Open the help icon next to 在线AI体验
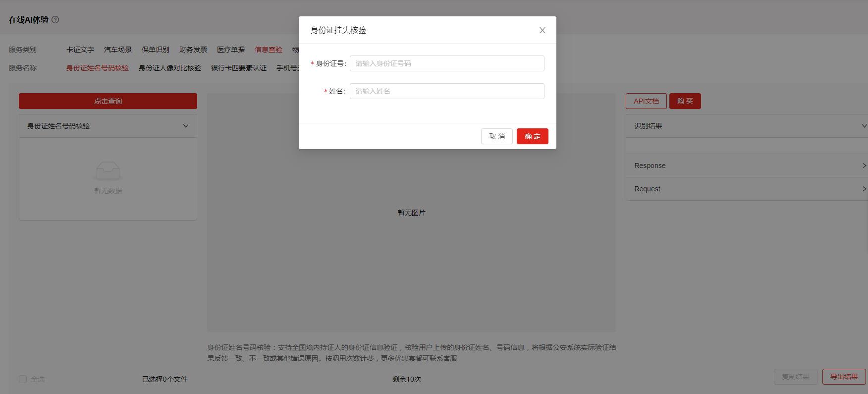Image resolution: width=868 pixels, height=394 pixels. [55, 20]
